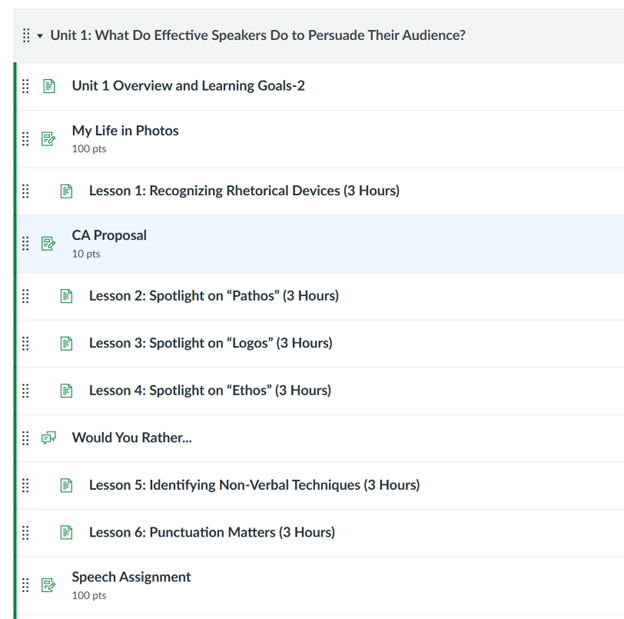Open Unit 1 Overview and Learning Goals-2
The width and height of the screenshot is (624, 619).
pos(188,86)
